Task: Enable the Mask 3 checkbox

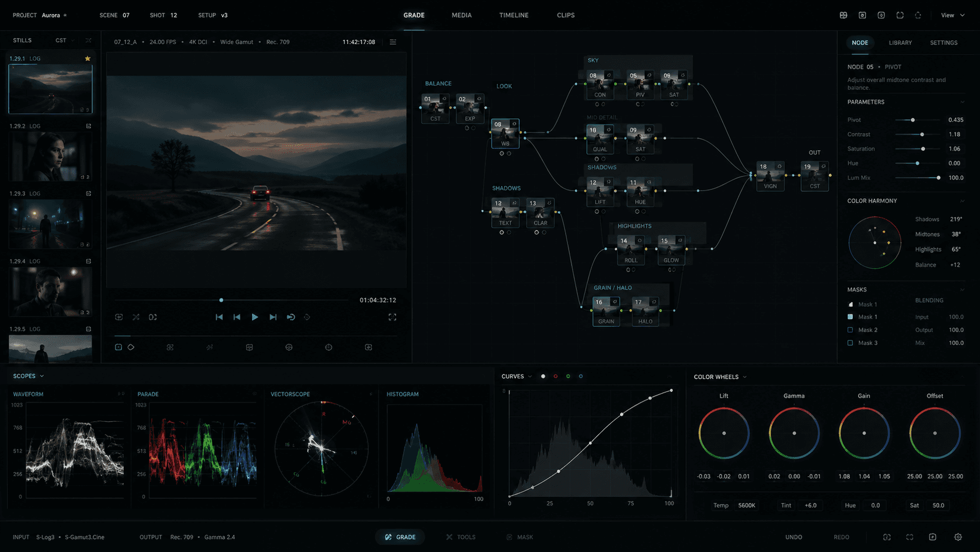Action: 850,343
